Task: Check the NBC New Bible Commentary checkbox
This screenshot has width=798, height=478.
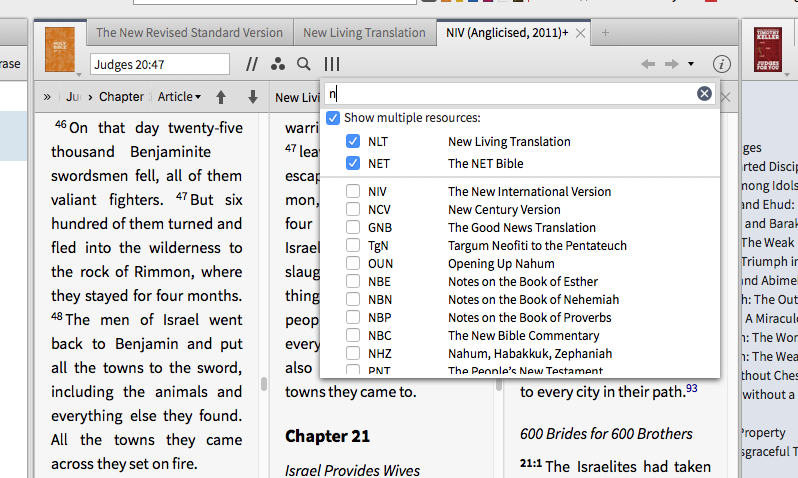Action: pyautogui.click(x=353, y=335)
